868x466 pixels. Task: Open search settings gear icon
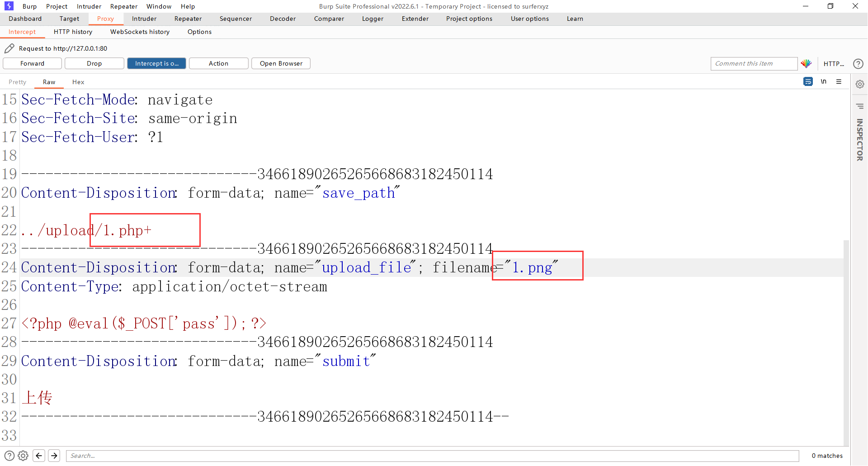pos(23,456)
